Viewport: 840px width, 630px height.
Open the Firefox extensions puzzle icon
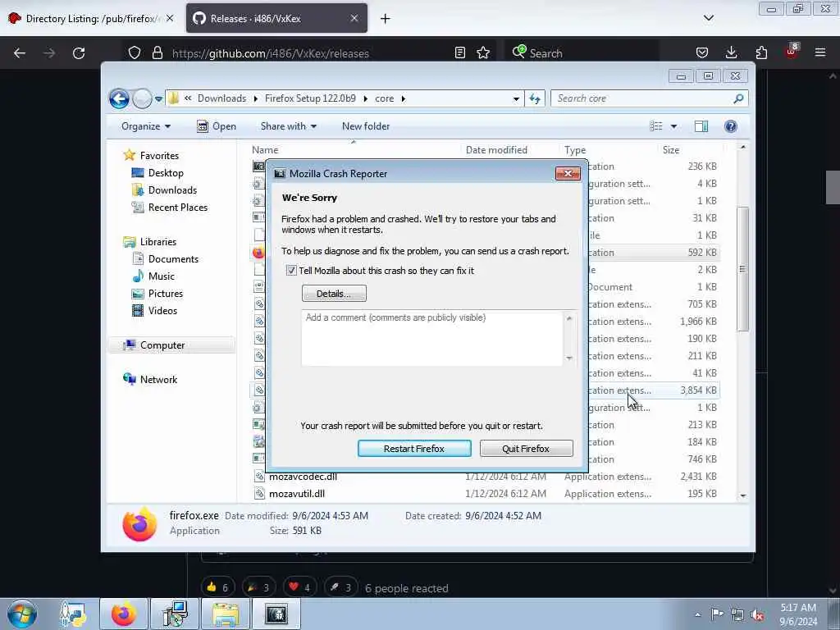[x=761, y=52]
